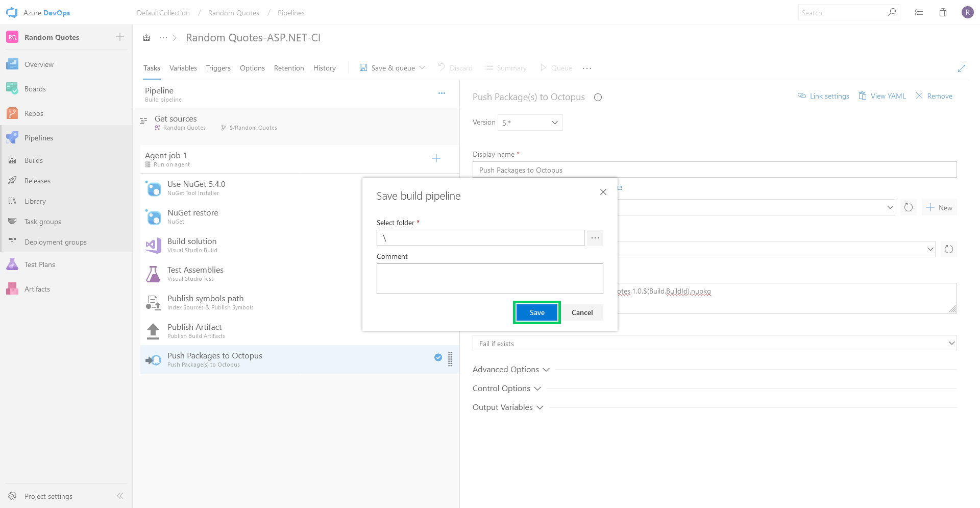Open the Pipeline more options ellipsis
This screenshot has height=508, width=980.
tap(442, 93)
